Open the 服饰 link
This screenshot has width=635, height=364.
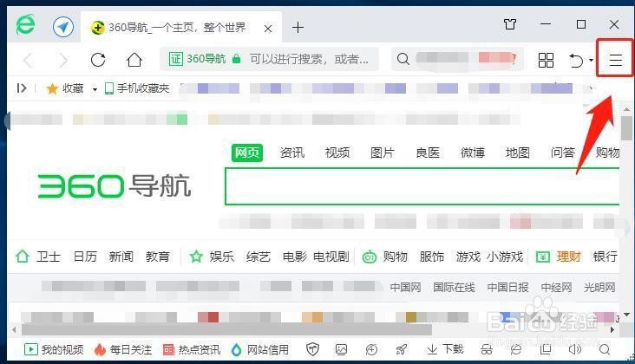click(432, 257)
